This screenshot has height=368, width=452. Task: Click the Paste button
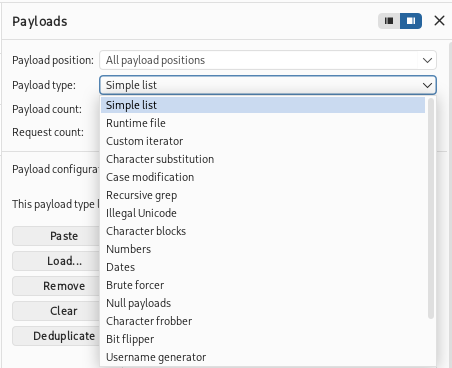[56, 236]
